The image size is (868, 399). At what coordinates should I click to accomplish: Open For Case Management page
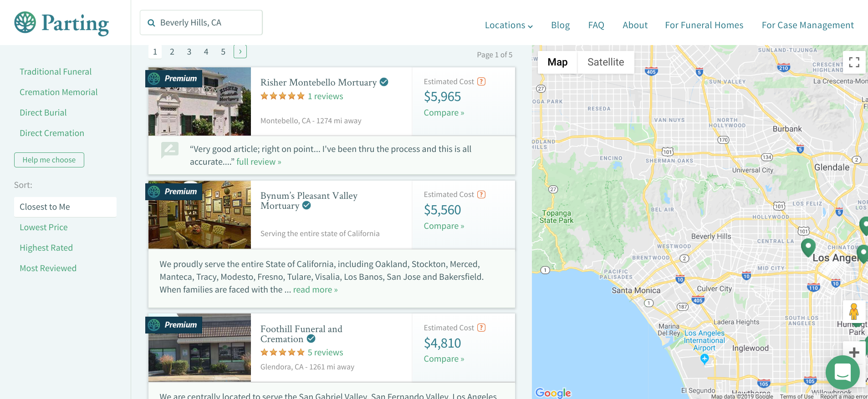pos(808,25)
